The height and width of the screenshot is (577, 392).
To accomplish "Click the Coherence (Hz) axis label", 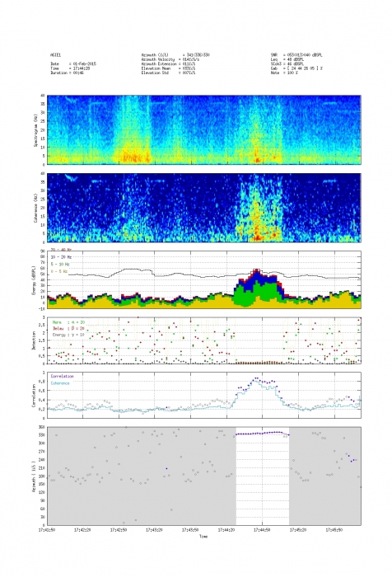I will click(x=35, y=208).
